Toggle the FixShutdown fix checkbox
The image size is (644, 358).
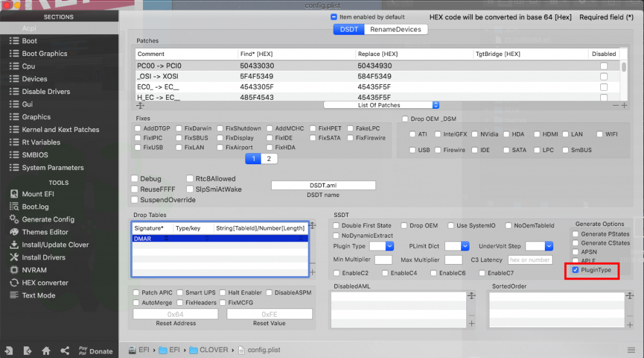click(220, 129)
